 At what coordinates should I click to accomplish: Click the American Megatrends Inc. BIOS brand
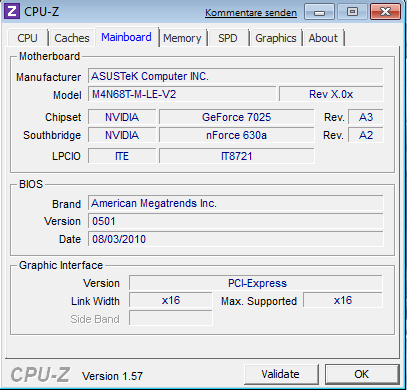(235, 203)
